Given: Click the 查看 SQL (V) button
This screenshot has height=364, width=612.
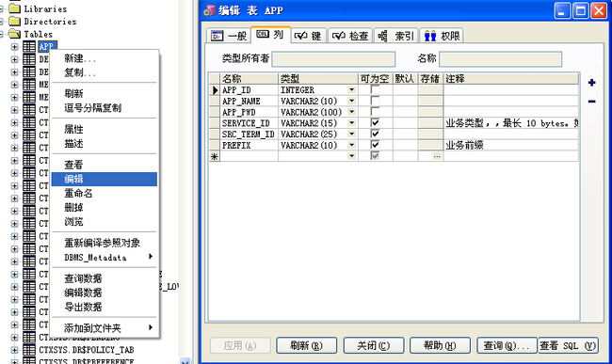Looking at the screenshot, I should tap(569, 346).
